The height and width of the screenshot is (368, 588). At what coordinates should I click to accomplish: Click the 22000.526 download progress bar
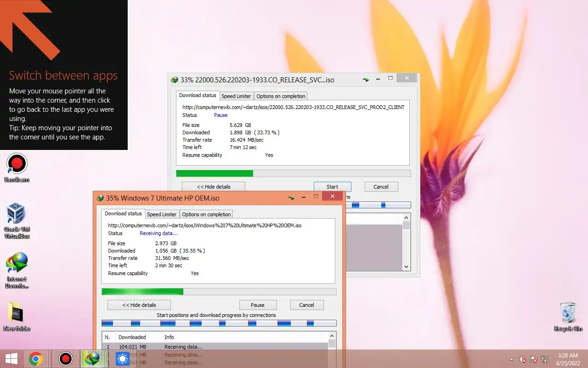(x=294, y=173)
